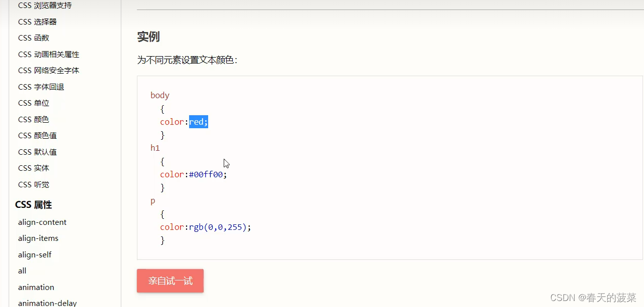Select CSS 默认值 from the menu
Screen dimensions: 644x307
[36, 152]
